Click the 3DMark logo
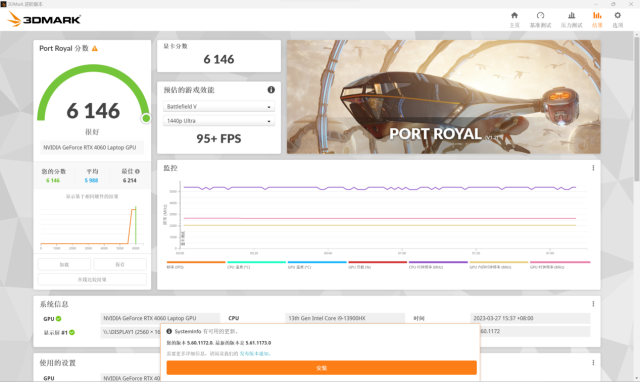 (x=44, y=19)
